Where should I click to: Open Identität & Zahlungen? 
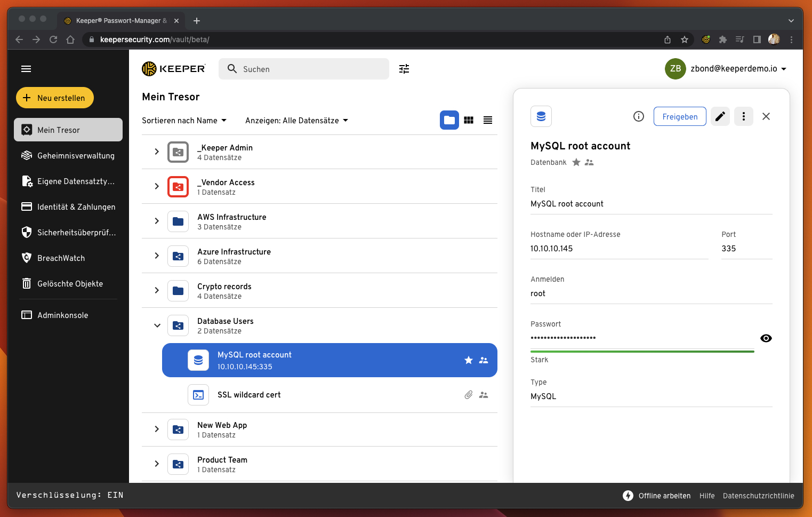click(x=68, y=206)
